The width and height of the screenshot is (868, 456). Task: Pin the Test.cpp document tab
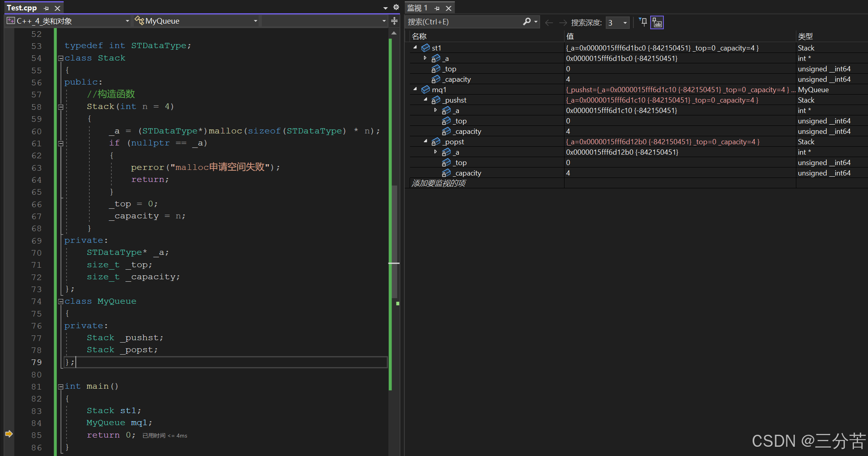[x=46, y=8]
